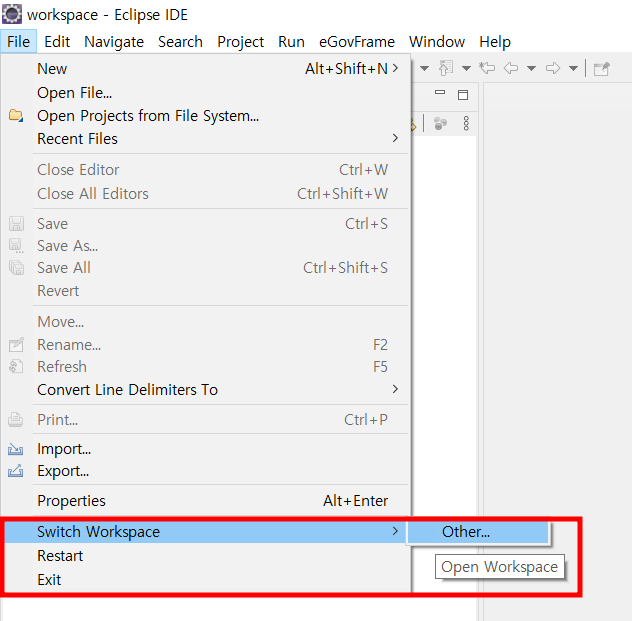Viewport: 632px width, 621px height.
Task: Click the Forward navigation arrow in toolbar
Action: (553, 68)
